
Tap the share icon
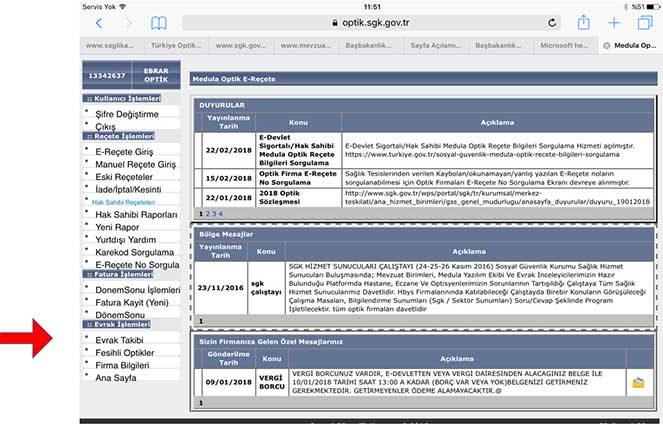coord(584,22)
